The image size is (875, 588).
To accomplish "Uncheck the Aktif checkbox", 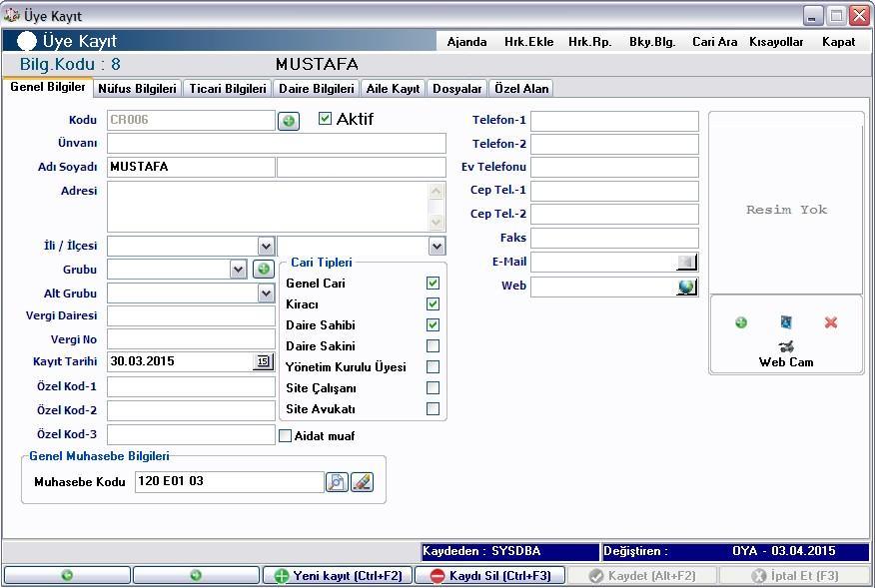I will (325, 118).
